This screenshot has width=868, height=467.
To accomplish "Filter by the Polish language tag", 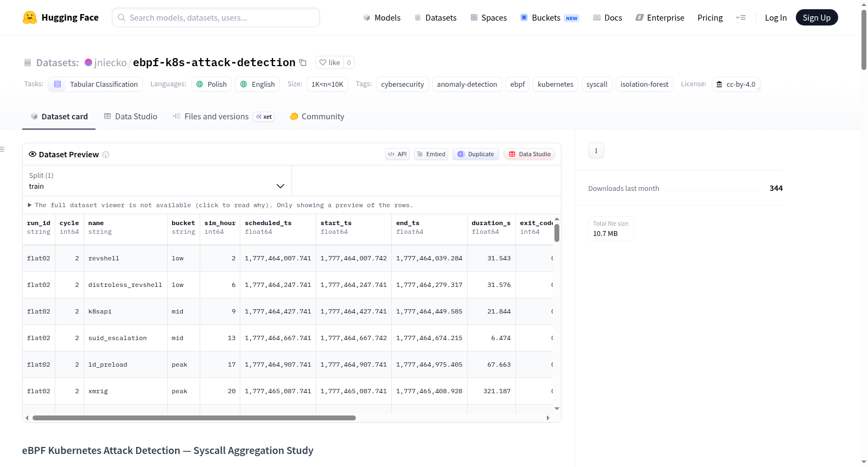I will 212,84.
